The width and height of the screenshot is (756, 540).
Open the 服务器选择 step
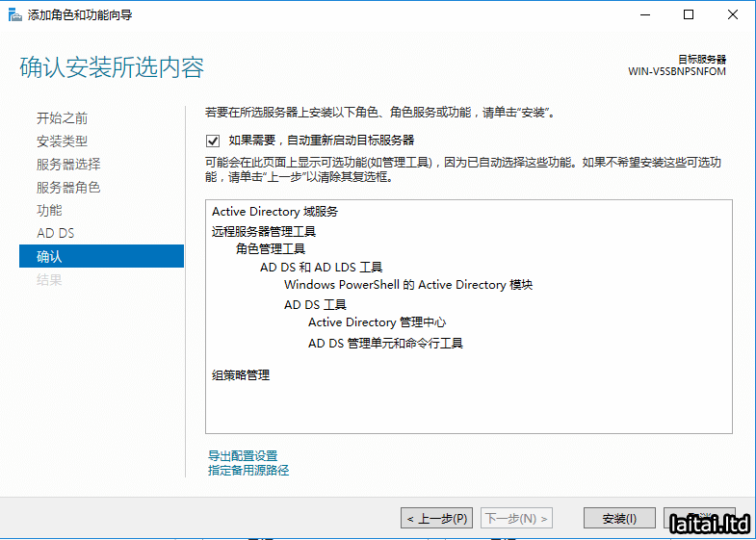click(x=67, y=165)
